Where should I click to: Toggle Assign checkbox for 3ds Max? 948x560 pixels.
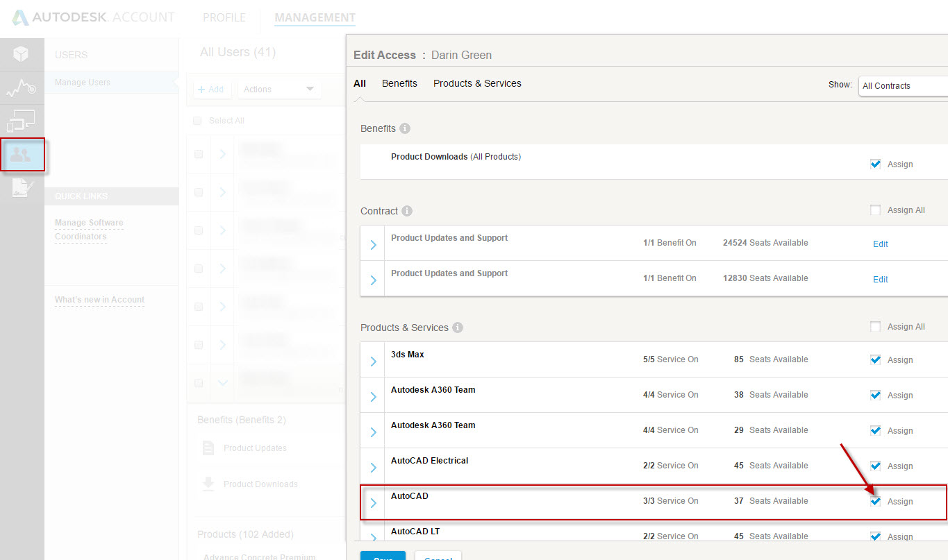click(x=875, y=359)
